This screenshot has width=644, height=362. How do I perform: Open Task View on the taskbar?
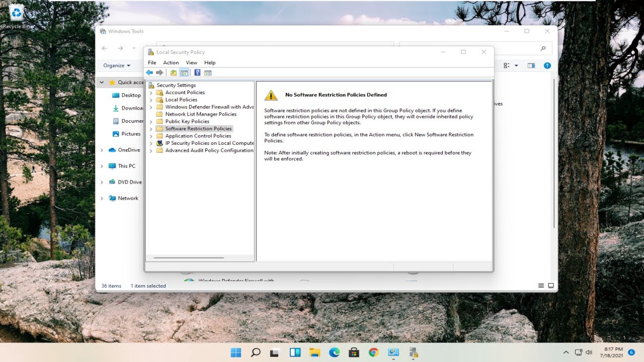click(x=275, y=352)
